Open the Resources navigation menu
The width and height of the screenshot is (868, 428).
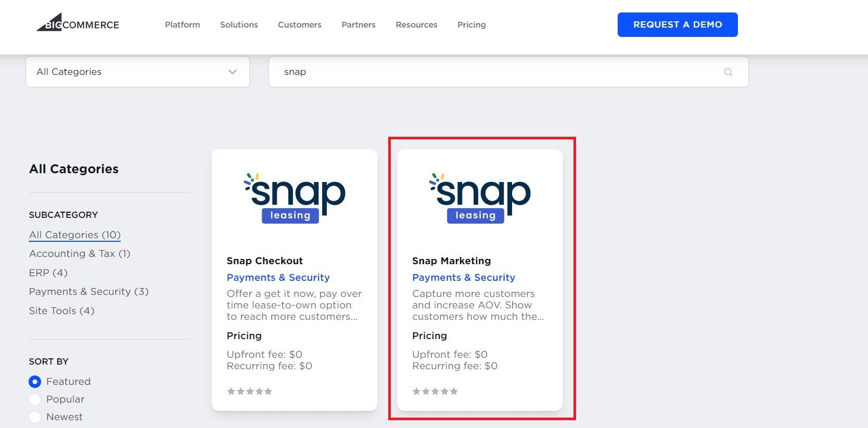(x=416, y=24)
